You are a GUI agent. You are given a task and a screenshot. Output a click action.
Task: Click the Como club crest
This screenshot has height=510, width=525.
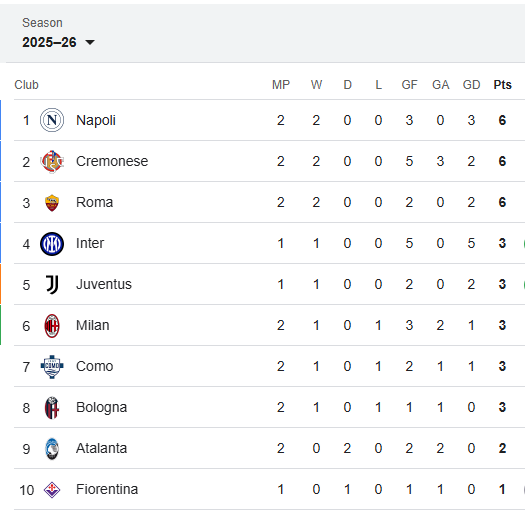pyautogui.click(x=52, y=367)
